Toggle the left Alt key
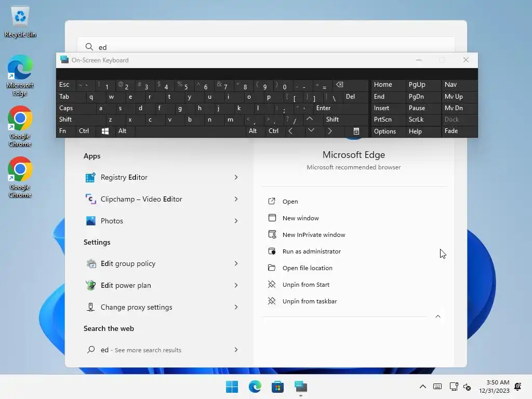This screenshot has height=399, width=532. pyautogui.click(x=125, y=131)
